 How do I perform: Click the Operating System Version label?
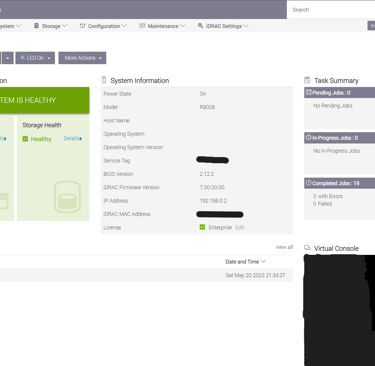[133, 147]
